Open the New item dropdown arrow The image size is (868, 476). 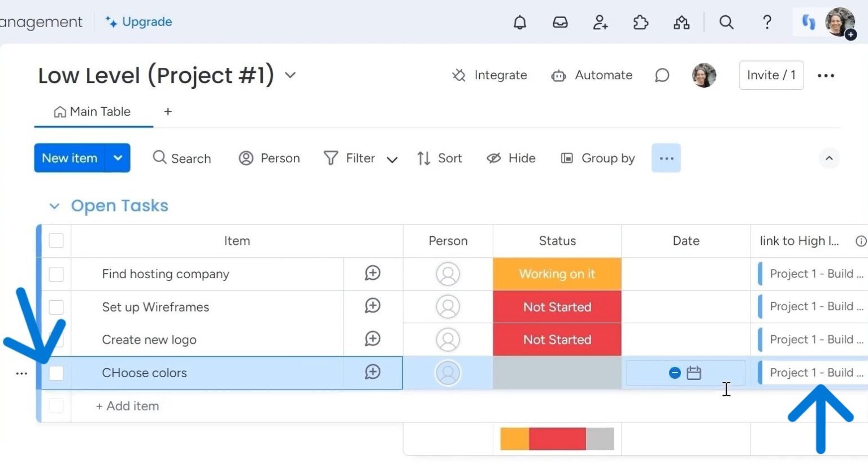[x=118, y=158]
